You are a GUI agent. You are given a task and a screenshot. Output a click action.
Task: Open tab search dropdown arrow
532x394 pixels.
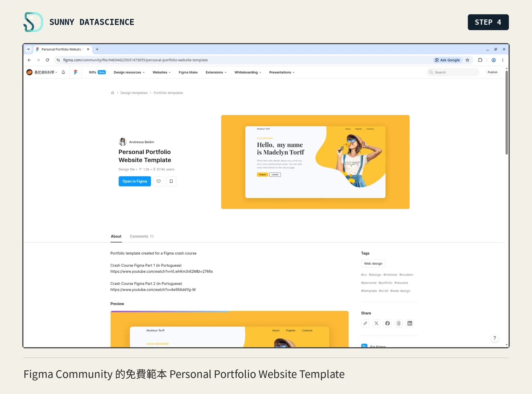pos(29,49)
